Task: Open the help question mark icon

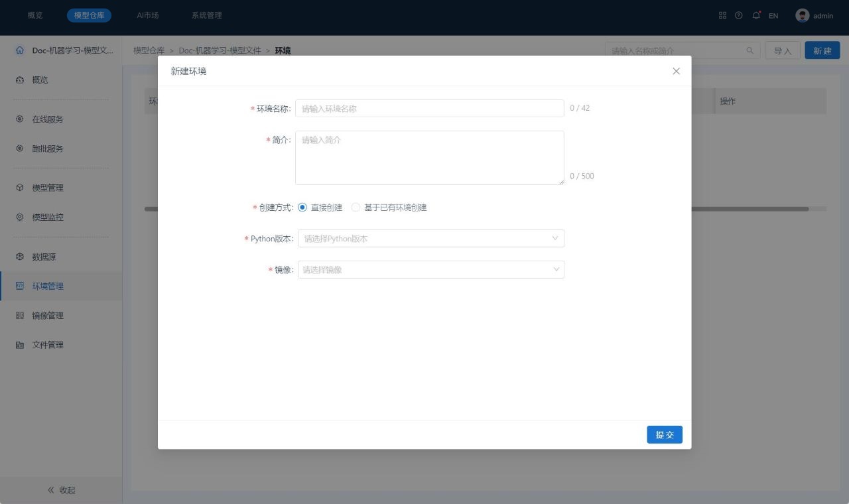Action: pyautogui.click(x=739, y=15)
